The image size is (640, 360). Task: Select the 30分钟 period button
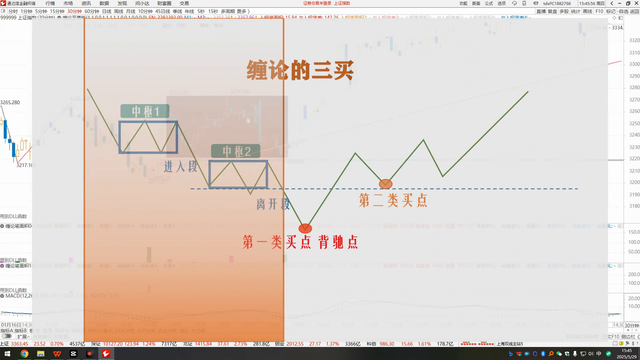[74, 11]
